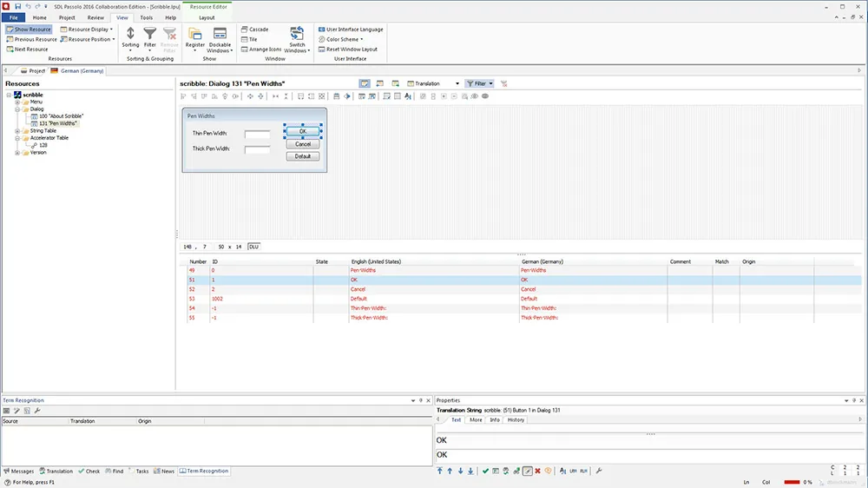Click Reset Window Layout
This screenshot has width=868, height=488.
(x=348, y=49)
